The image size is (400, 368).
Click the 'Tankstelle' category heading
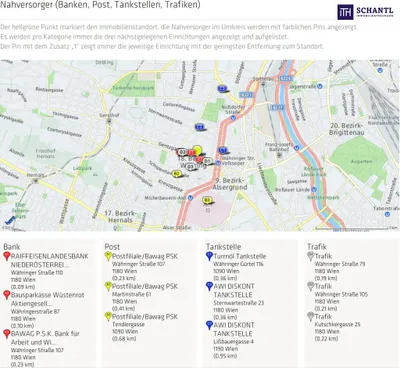tap(224, 247)
